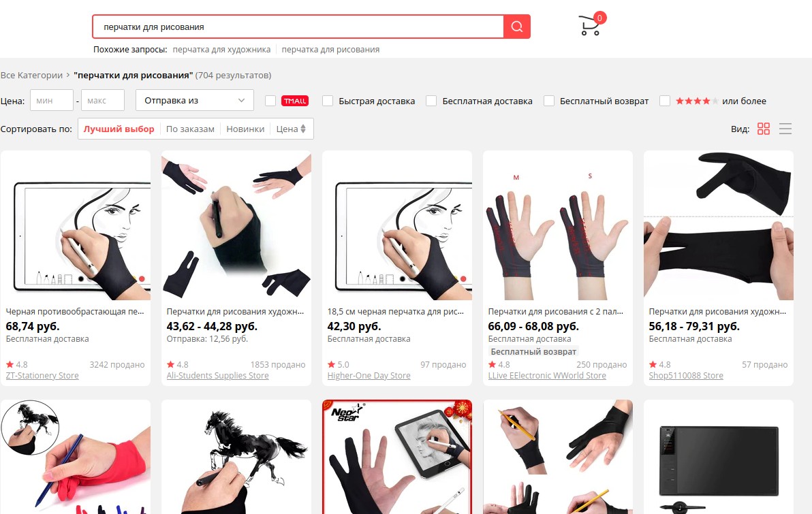
Task: Check the Бесплатная доставка filter
Action: pyautogui.click(x=431, y=101)
